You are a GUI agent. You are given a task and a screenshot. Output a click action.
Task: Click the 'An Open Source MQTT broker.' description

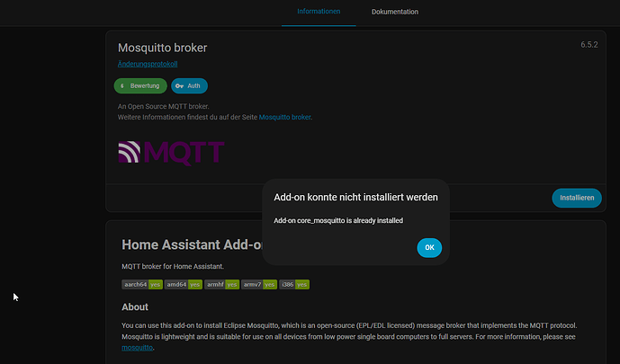pos(163,106)
